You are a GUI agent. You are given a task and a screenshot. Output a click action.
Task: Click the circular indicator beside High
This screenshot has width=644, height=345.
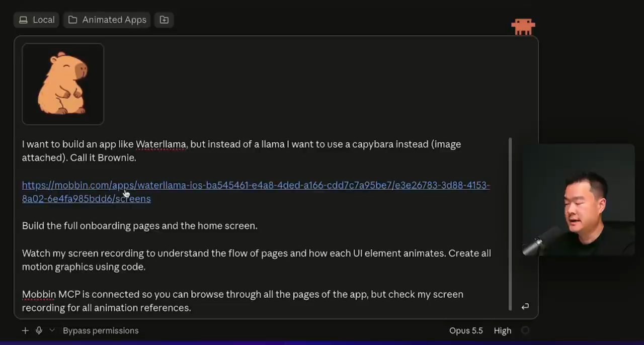point(525,330)
